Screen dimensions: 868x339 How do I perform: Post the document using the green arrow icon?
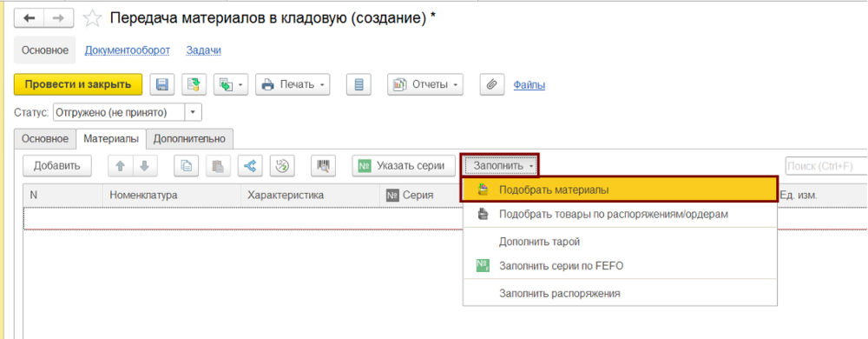[194, 85]
